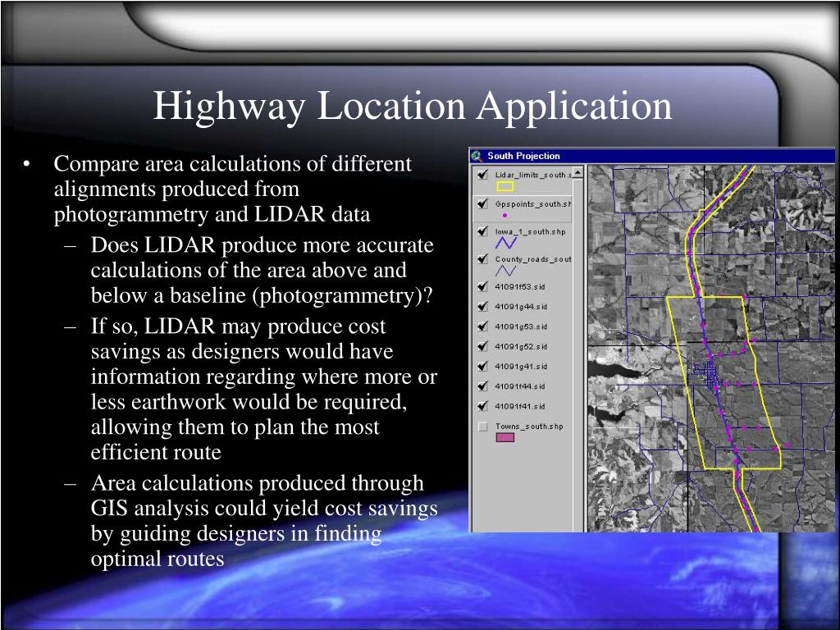Image resolution: width=840 pixels, height=630 pixels.
Task: Toggle visibility of the Gpspoints_south layer
Action: click(x=482, y=204)
